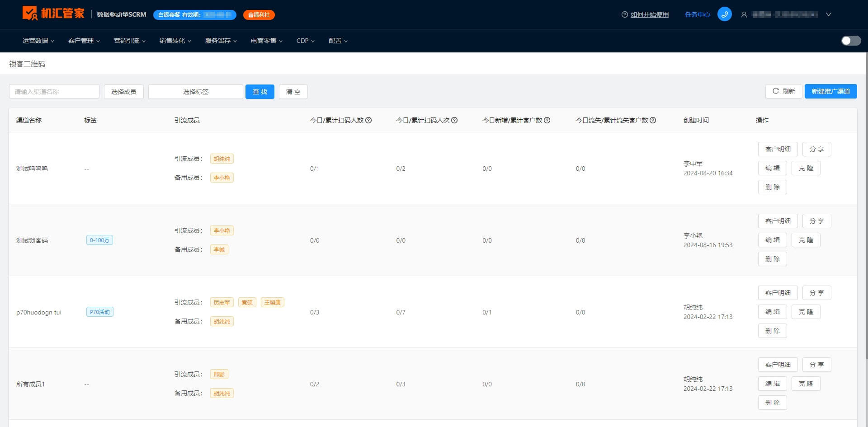Image resolution: width=868 pixels, height=427 pixels.
Task: Click help icon beside 如何开始使用
Action: coord(624,14)
